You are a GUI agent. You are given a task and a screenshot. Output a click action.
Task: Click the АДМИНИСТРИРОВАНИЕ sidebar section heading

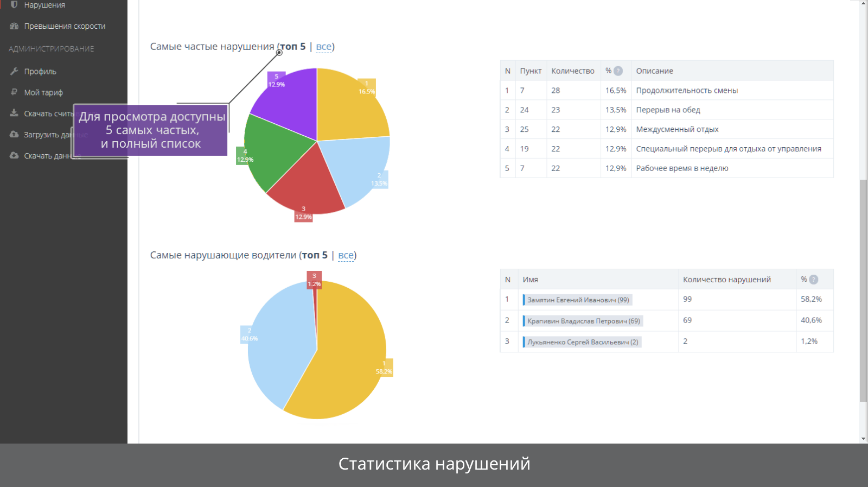pos(51,49)
